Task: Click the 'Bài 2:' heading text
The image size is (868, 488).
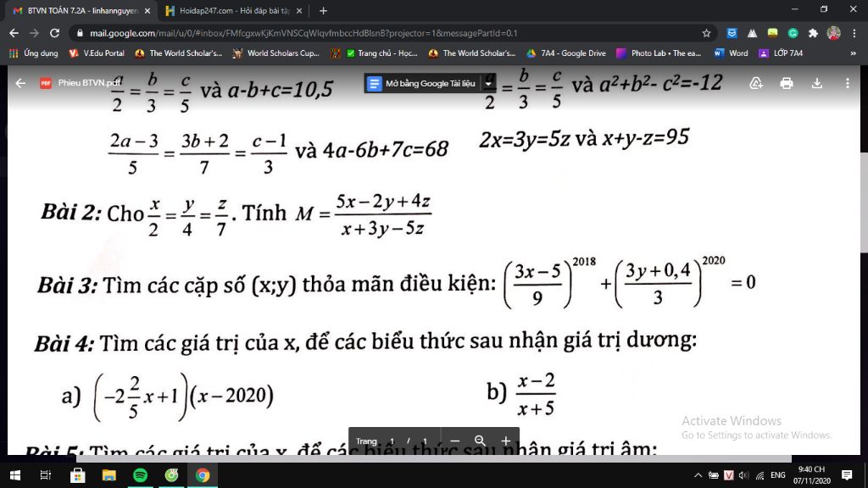Action: point(71,212)
